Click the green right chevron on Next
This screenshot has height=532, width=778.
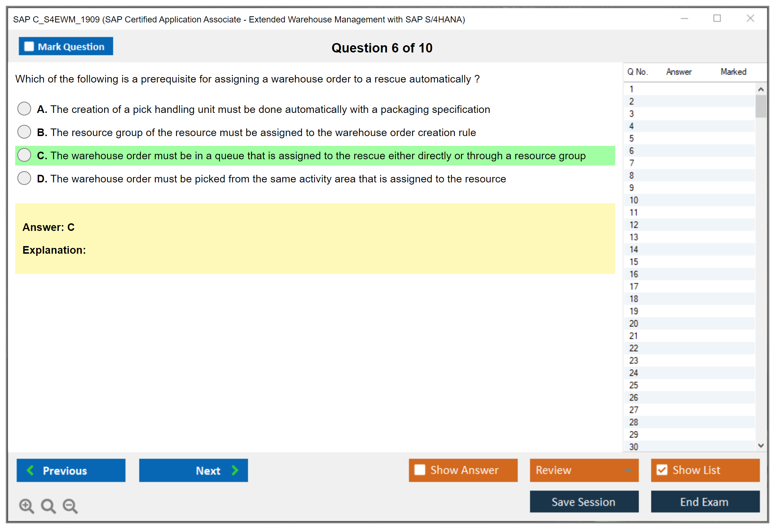point(235,470)
